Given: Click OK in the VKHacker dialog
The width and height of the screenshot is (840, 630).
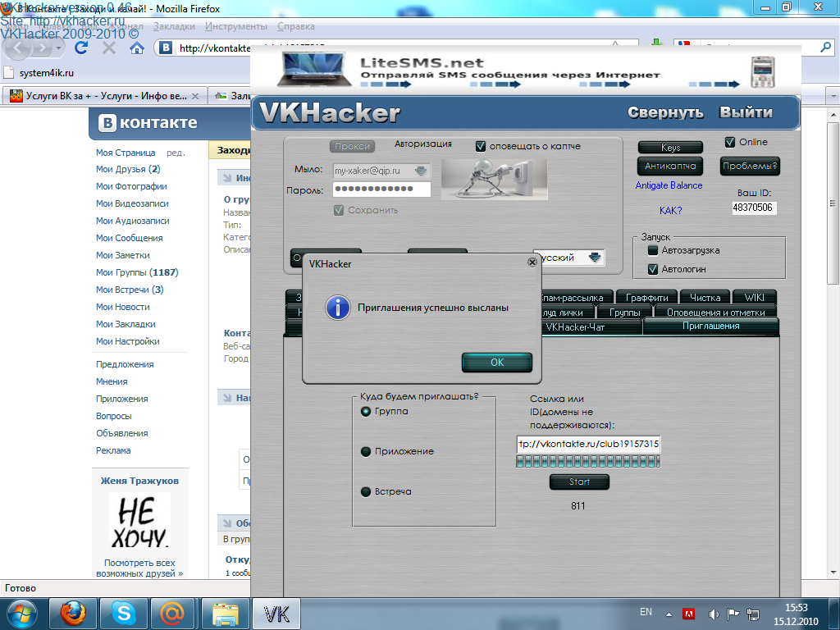Looking at the screenshot, I should click(x=496, y=362).
